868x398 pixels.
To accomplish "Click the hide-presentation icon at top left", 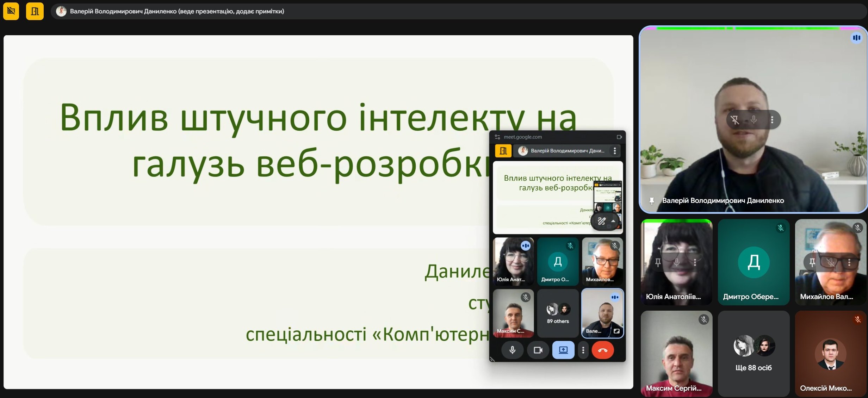I will click(11, 11).
